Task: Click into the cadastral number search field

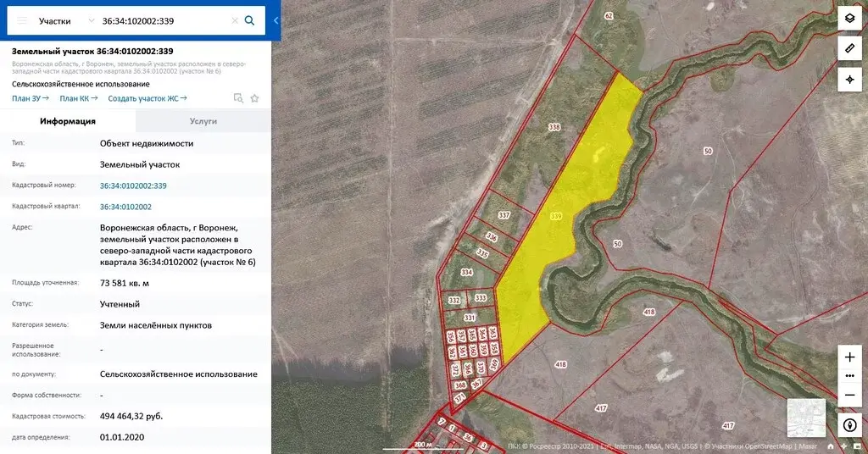Action: pos(161,20)
